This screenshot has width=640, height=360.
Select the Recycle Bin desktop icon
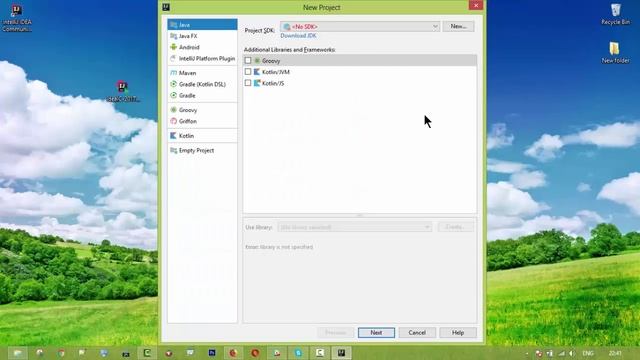(x=616, y=14)
